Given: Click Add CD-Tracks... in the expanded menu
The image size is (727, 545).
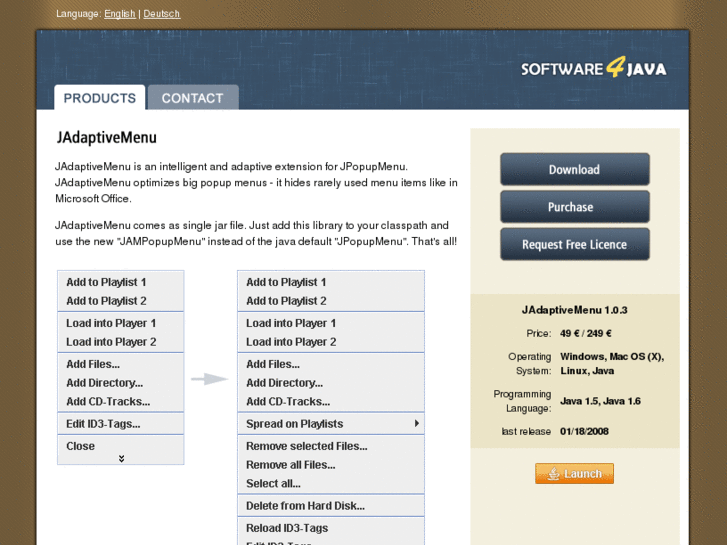Looking at the screenshot, I should (331, 401).
